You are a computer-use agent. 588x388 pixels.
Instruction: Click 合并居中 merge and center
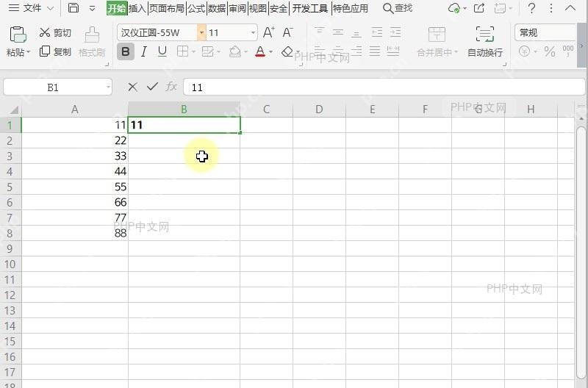point(437,42)
